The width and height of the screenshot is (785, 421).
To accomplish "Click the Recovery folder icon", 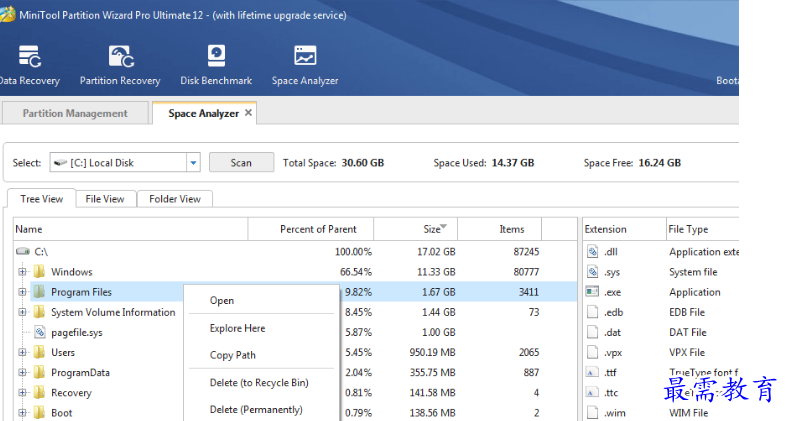I will click(x=40, y=392).
